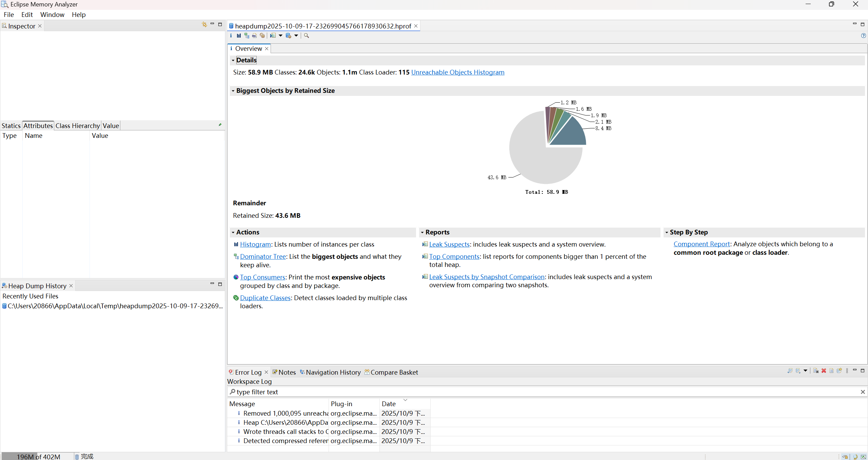Viewport: 868px width, 460px height.
Task: Open the query browser dropdown arrow
Action: click(296, 36)
